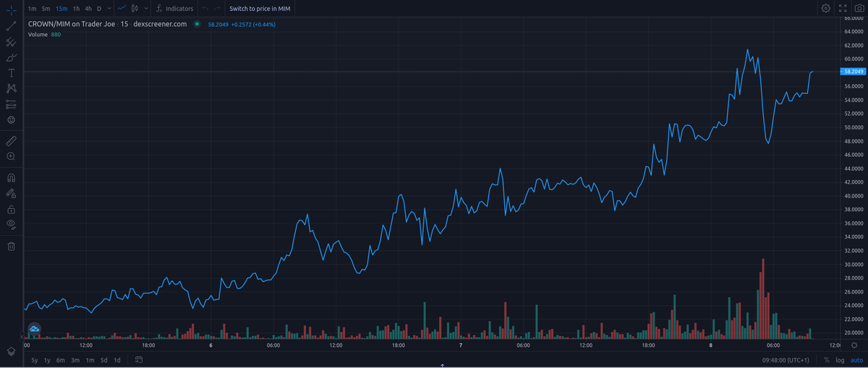
Task: Click the CROWN/MIM on Trader Joe title
Action: (x=72, y=24)
